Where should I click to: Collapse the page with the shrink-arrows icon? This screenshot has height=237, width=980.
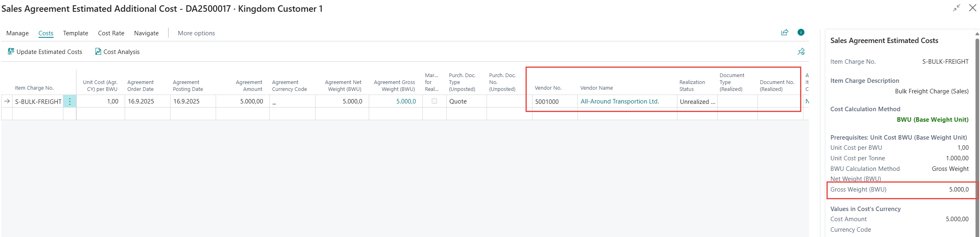tap(957, 8)
